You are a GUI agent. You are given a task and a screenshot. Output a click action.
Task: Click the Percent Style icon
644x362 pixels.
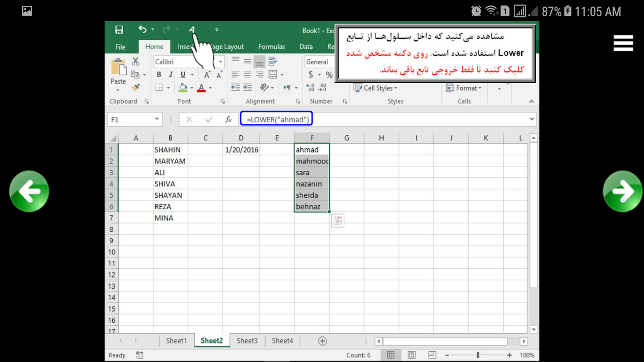tap(329, 75)
